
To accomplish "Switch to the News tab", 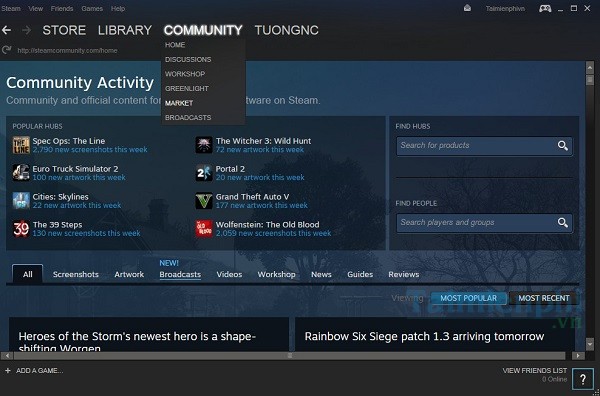I will click(x=321, y=274).
